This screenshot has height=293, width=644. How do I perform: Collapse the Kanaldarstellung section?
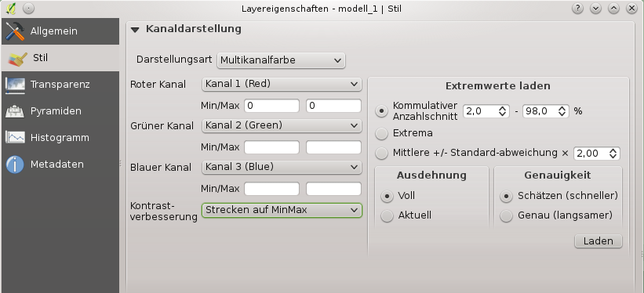(136, 29)
